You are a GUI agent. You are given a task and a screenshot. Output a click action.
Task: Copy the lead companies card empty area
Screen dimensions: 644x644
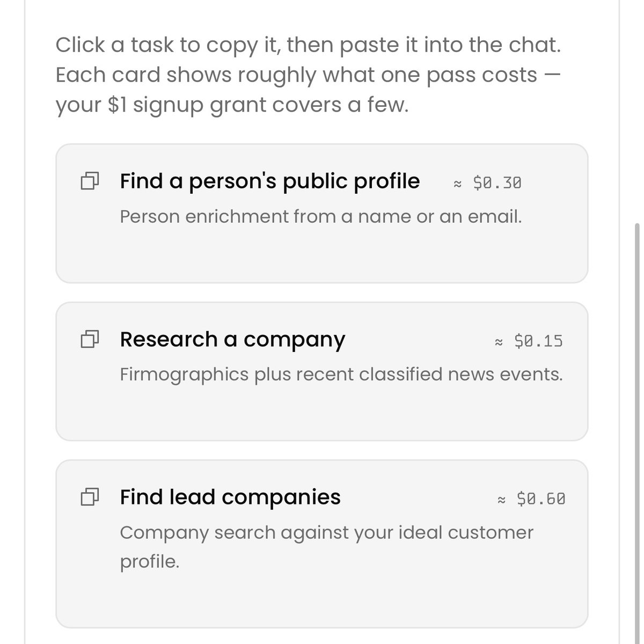tap(322, 598)
